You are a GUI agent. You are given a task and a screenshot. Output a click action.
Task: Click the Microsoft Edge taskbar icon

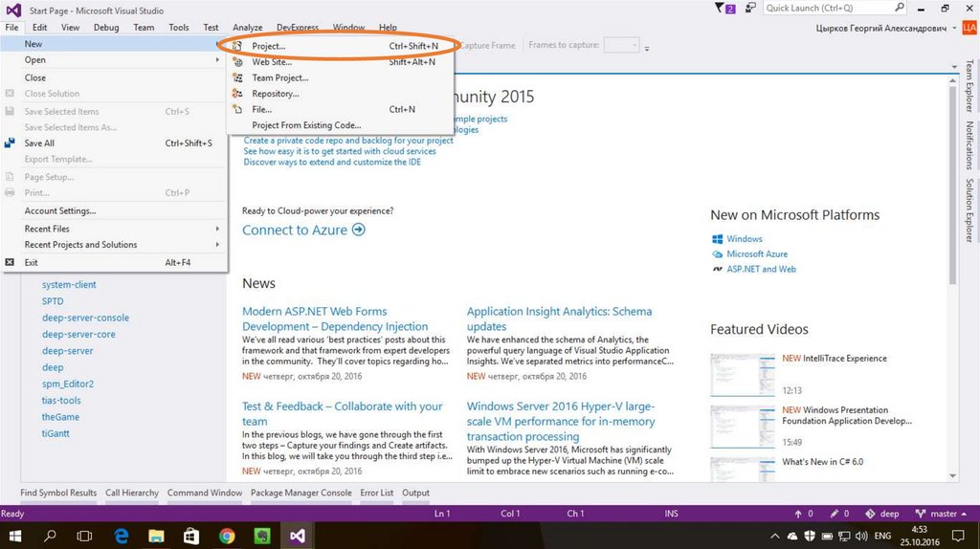coord(122,536)
